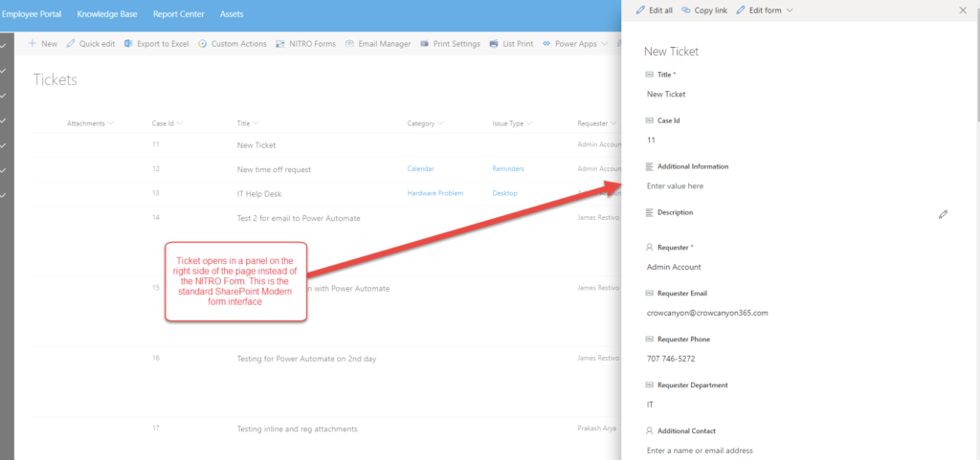Click Copy link in panel header

(703, 11)
